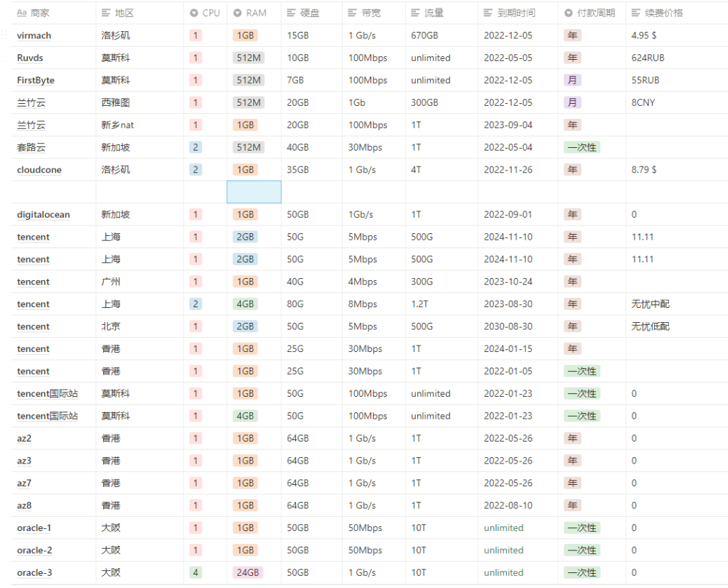This screenshot has height=588, width=728.
Task: Click the CPU 2 tag in the cloudcone row
Action: 196,170
